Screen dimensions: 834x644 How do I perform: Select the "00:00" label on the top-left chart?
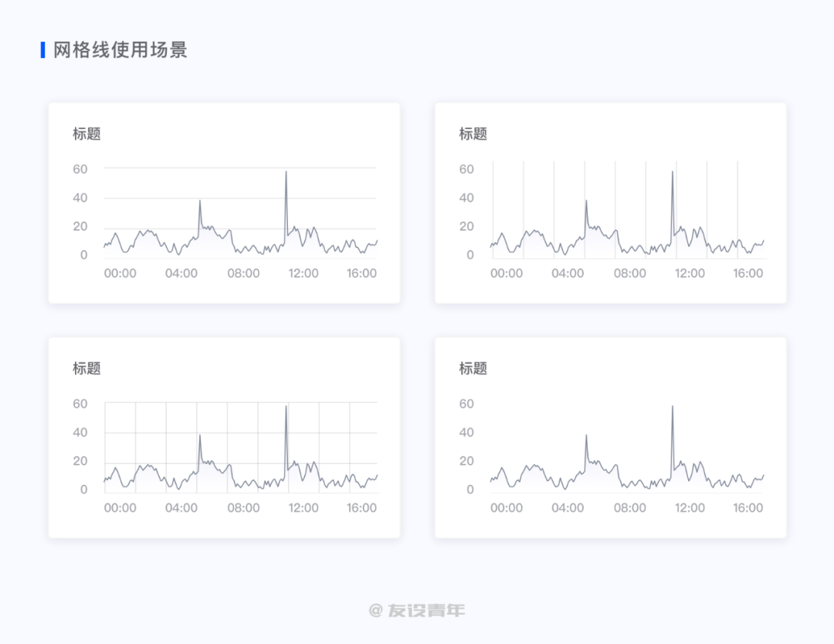click(x=120, y=273)
